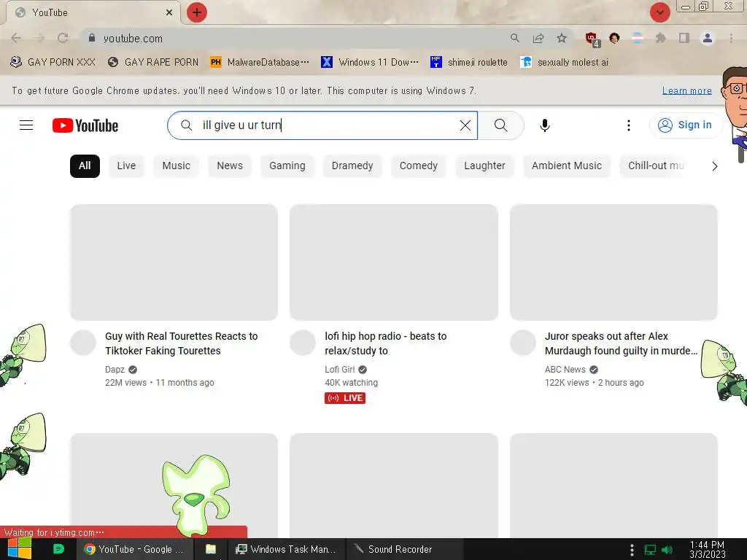Image resolution: width=747 pixels, height=560 pixels.
Task: Switch to Windows Task Manager taskbar item
Action: coord(286,549)
